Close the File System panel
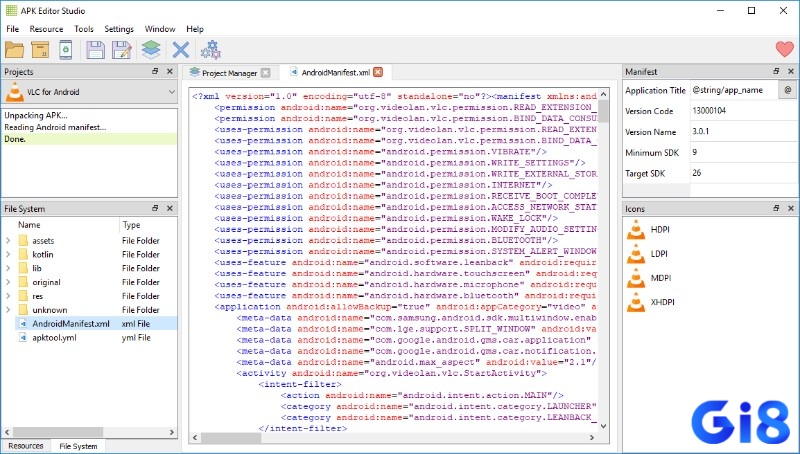The height and width of the screenshot is (454, 800). [x=170, y=208]
